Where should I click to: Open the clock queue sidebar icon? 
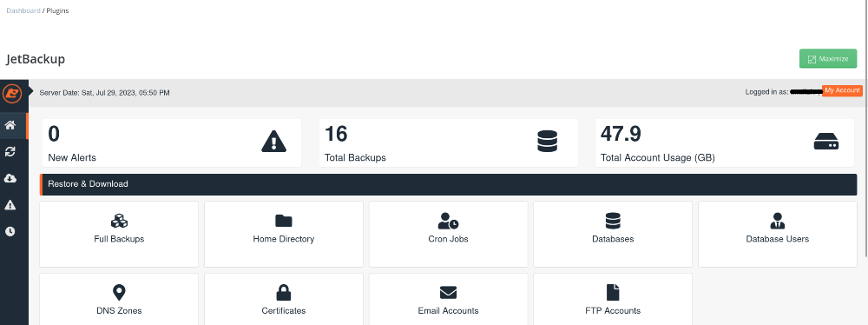point(10,231)
